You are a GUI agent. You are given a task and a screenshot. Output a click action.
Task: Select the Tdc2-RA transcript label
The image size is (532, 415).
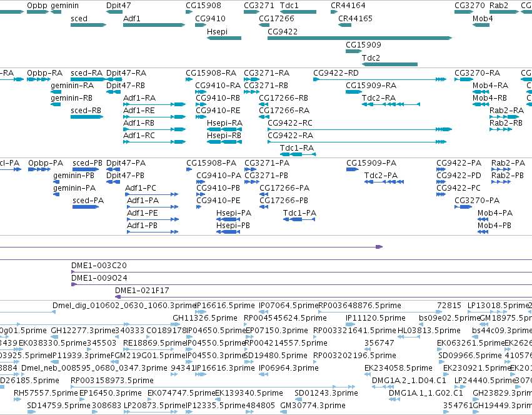coord(379,98)
